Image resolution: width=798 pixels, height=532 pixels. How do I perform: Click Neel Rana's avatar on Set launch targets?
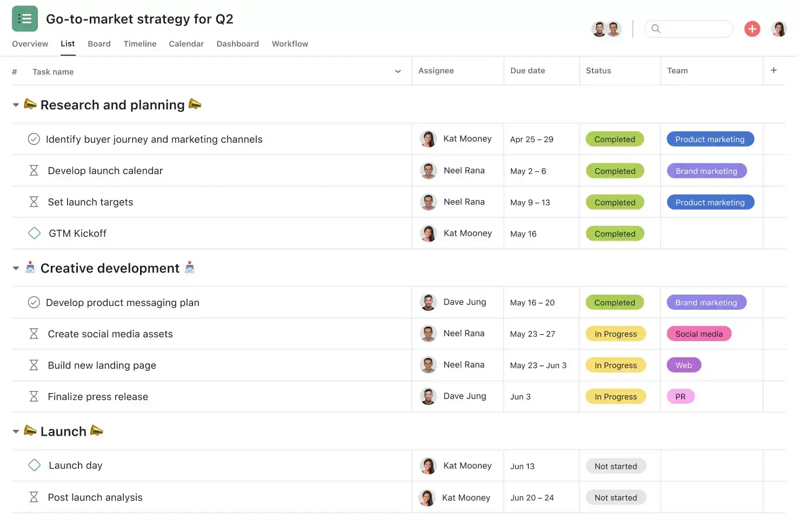coord(428,202)
